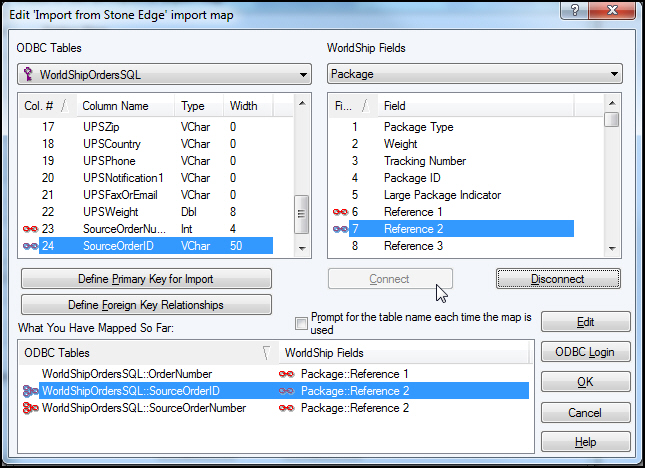Click the greyed-out Connect button
Screen dimensions: 645x468
(x=390, y=279)
